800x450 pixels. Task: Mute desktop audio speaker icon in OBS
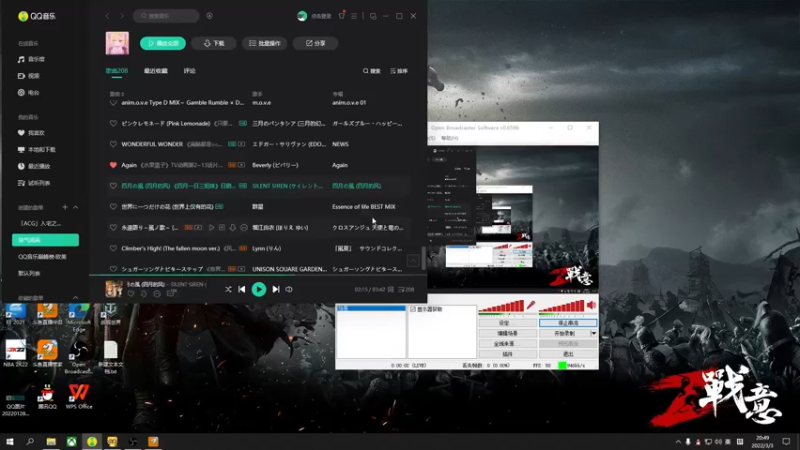pos(592,305)
